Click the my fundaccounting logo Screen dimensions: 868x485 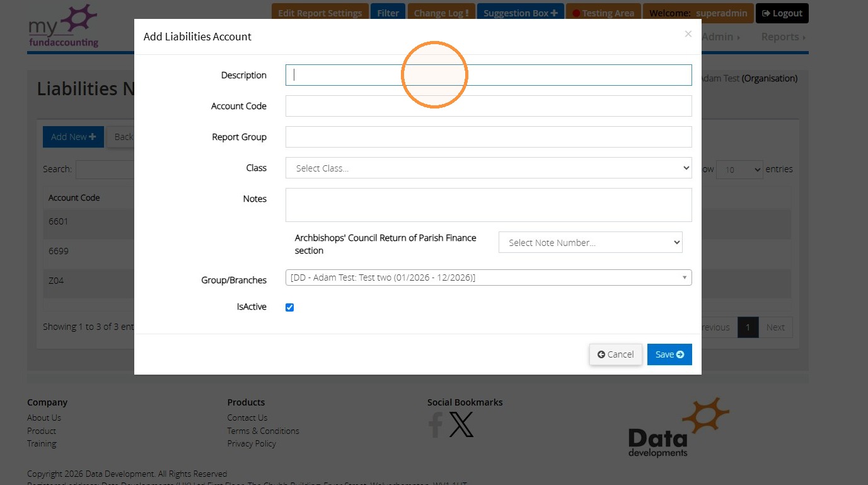(x=64, y=26)
